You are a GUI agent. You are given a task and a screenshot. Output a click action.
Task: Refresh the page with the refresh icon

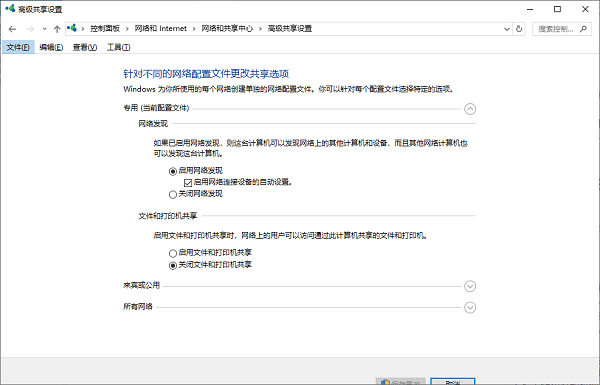(519, 29)
